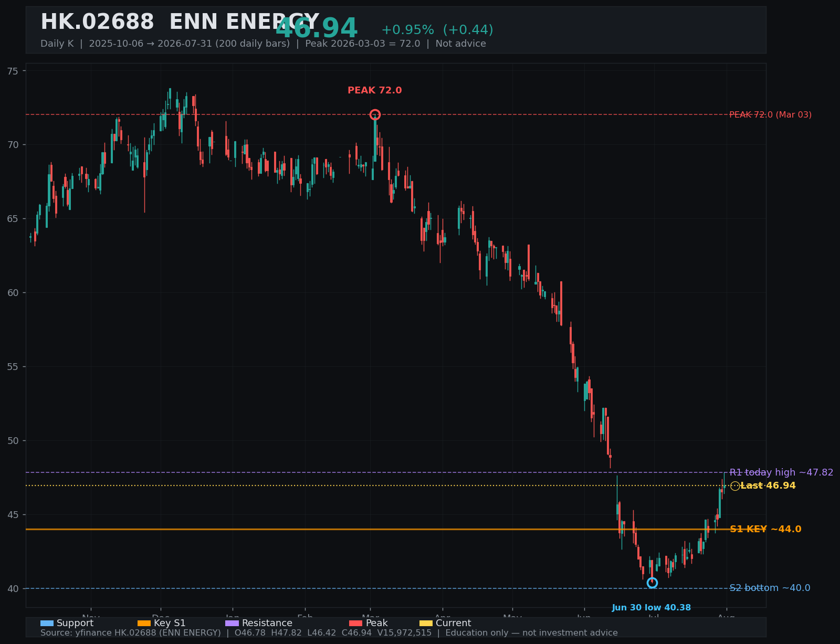Click the blue Support legend swatch

[47, 624]
